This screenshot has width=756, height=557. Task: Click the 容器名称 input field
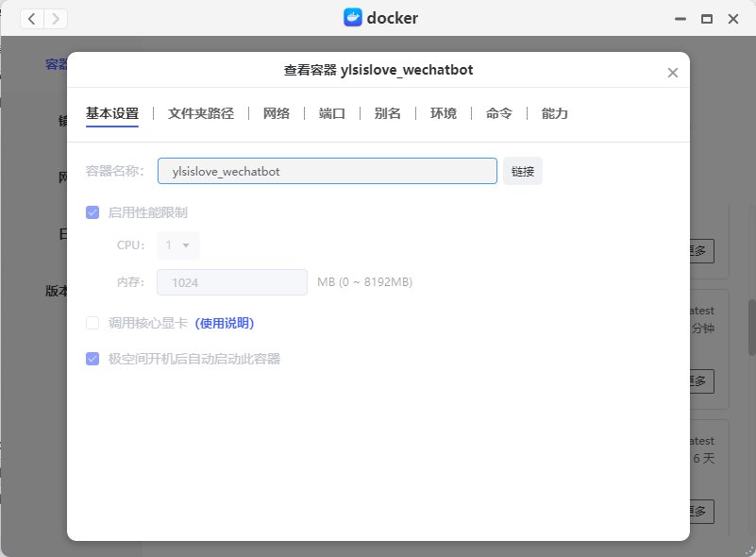(x=327, y=172)
